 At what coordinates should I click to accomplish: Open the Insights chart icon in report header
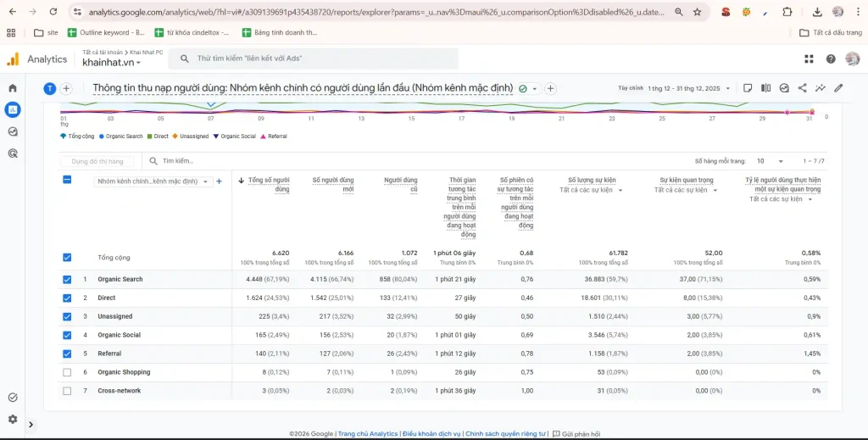[784, 88]
